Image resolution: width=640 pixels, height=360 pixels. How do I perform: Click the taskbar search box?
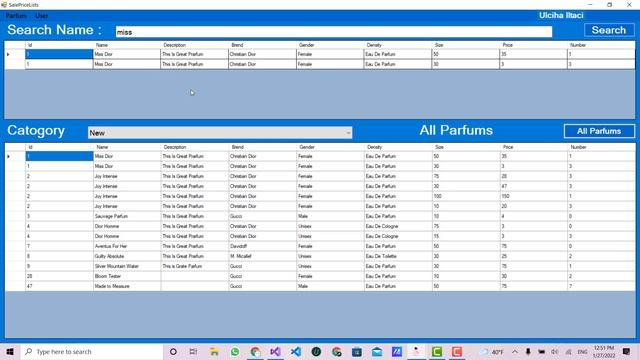click(91, 351)
